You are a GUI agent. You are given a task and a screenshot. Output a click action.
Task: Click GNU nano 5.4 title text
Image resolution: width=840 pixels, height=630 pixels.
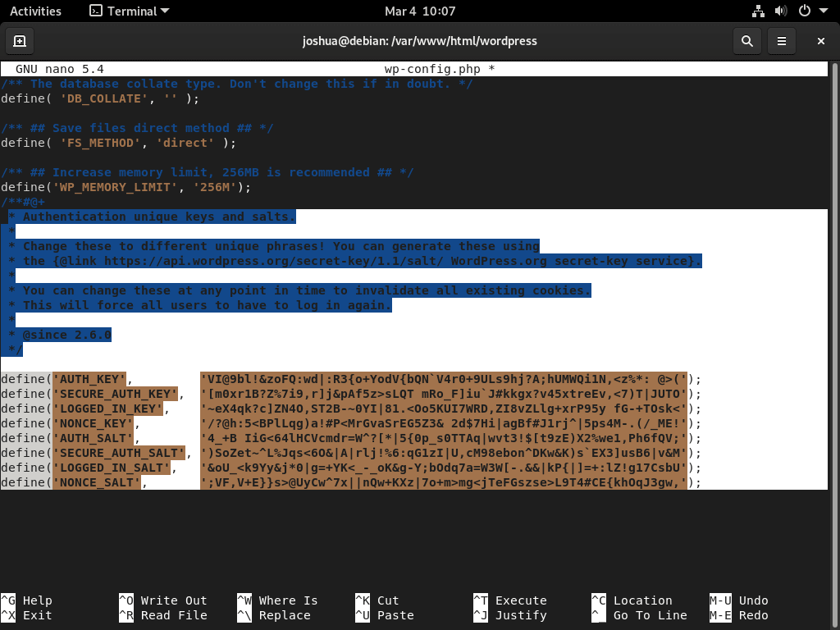pos(59,69)
